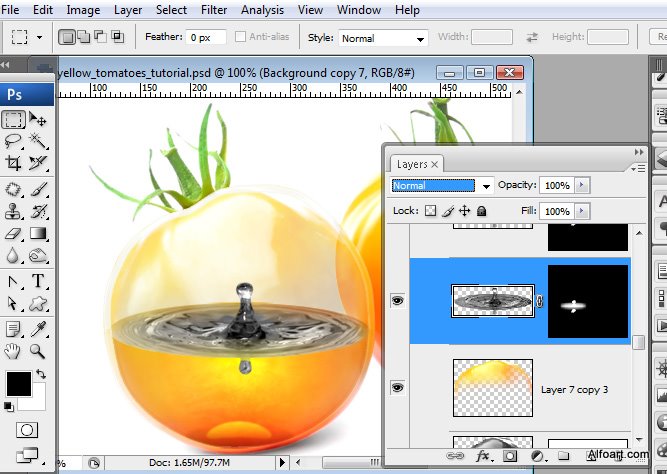This screenshot has width=667, height=474.
Task: Select the Move tool
Action: [x=38, y=120]
